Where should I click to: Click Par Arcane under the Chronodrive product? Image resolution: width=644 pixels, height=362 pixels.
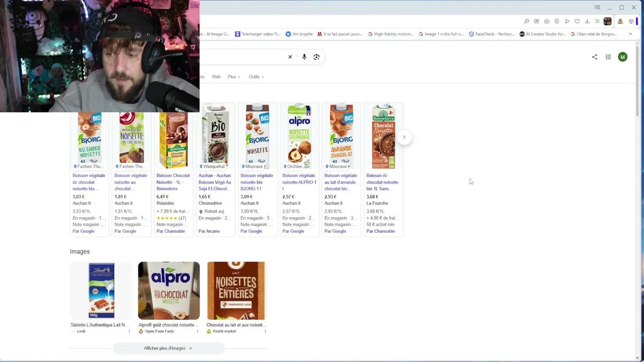[x=209, y=231]
